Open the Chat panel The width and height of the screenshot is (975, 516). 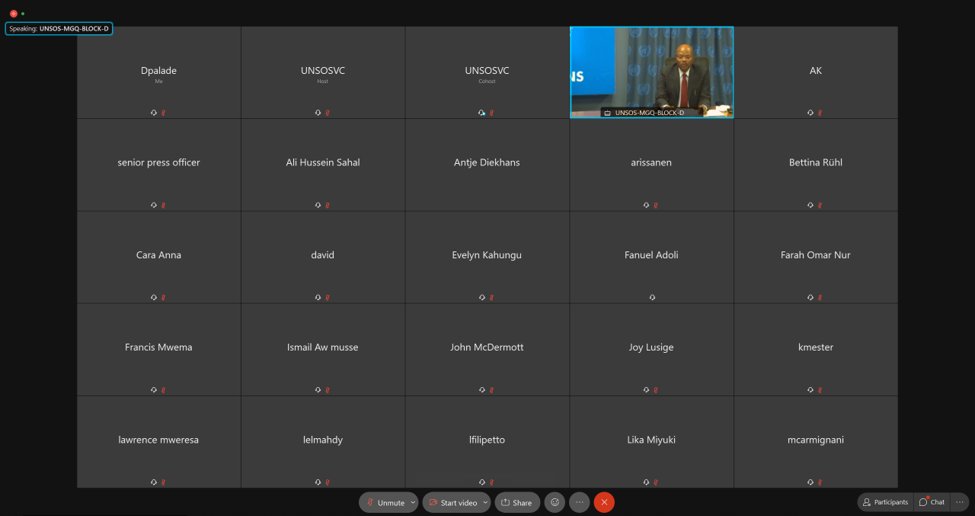point(931,502)
